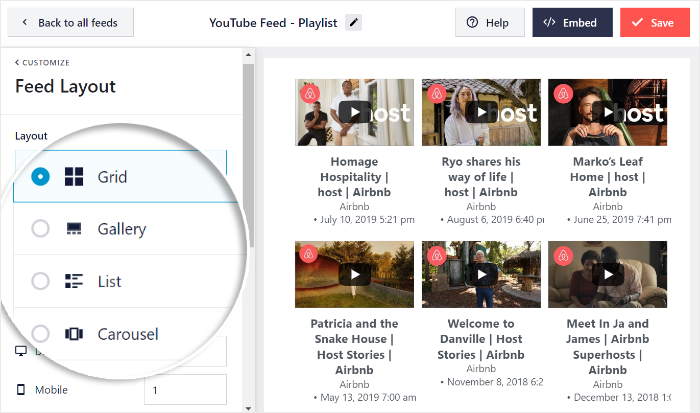This screenshot has width=700, height=413.
Task: Click the Mobile columns input field
Action: click(185, 390)
